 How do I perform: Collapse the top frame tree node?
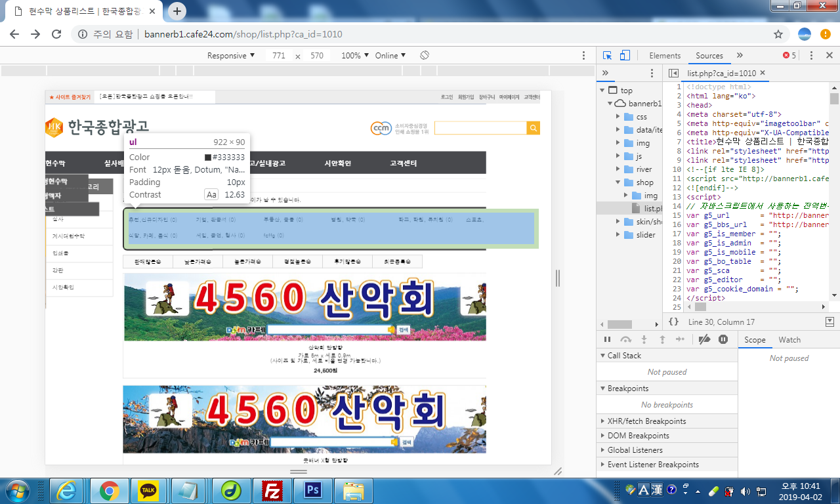(x=601, y=91)
